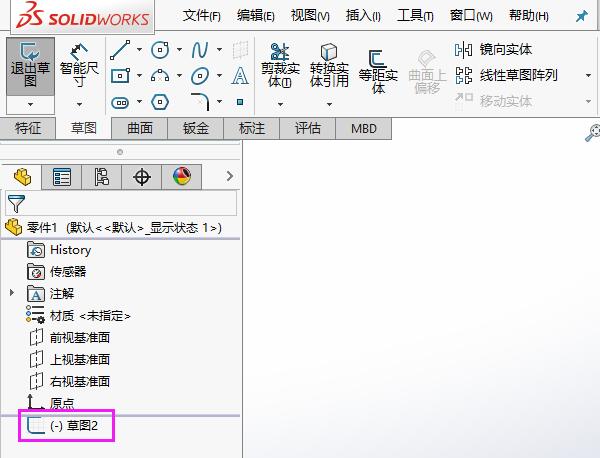Open the Arc tool dropdown arrow

click(179, 75)
